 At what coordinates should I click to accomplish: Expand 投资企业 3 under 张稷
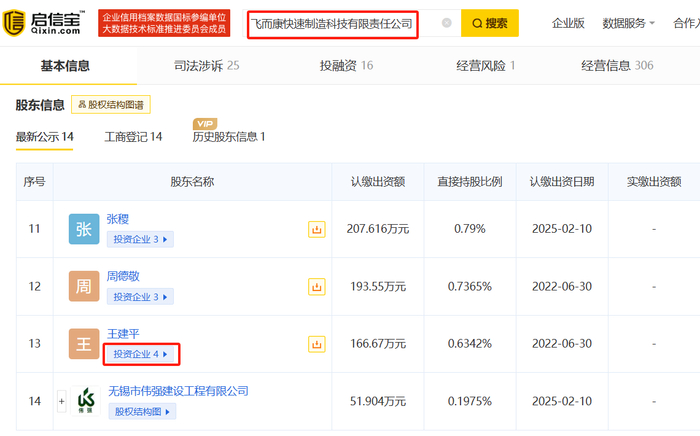pos(140,239)
